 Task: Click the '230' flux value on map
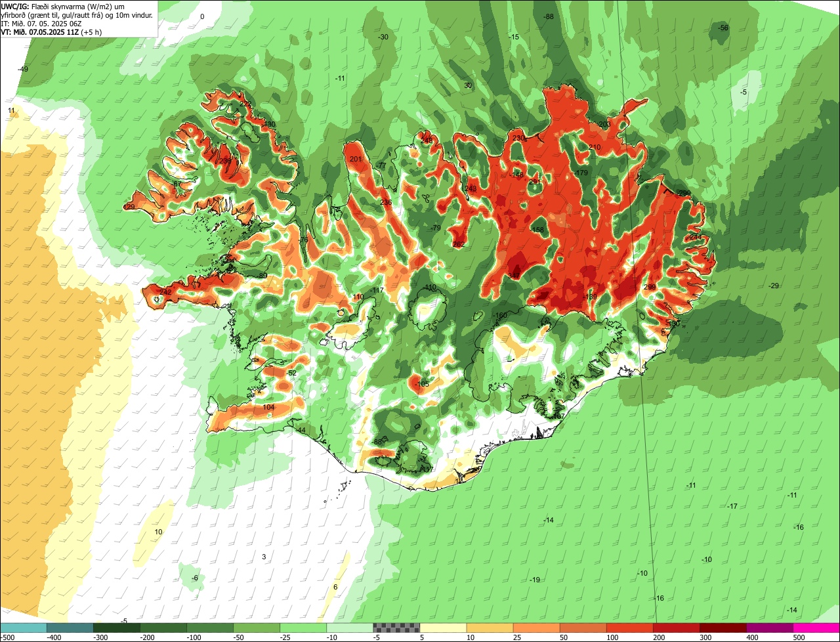pyautogui.click(x=518, y=138)
